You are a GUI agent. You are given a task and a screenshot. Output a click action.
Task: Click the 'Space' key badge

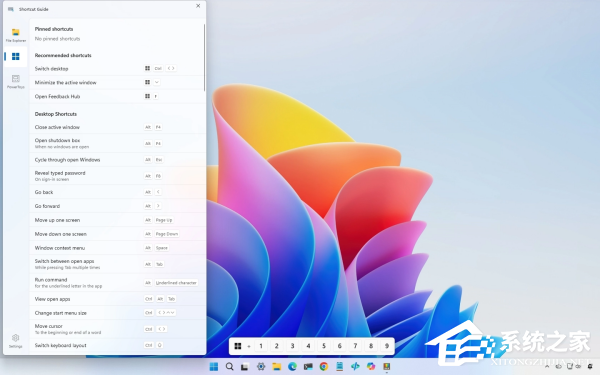[x=161, y=248]
